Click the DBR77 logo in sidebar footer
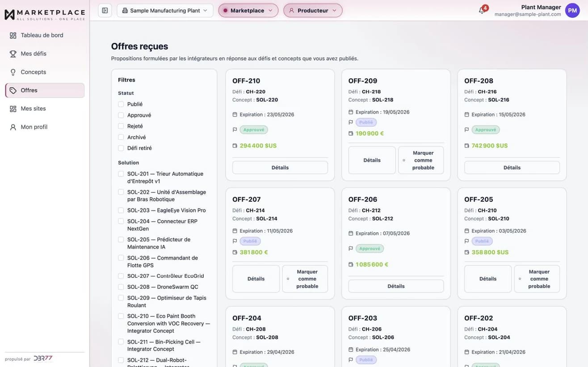This screenshot has width=588, height=367. (x=43, y=359)
